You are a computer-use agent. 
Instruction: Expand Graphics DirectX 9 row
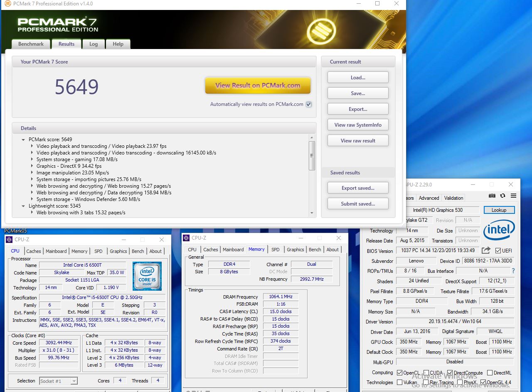[x=32, y=166]
